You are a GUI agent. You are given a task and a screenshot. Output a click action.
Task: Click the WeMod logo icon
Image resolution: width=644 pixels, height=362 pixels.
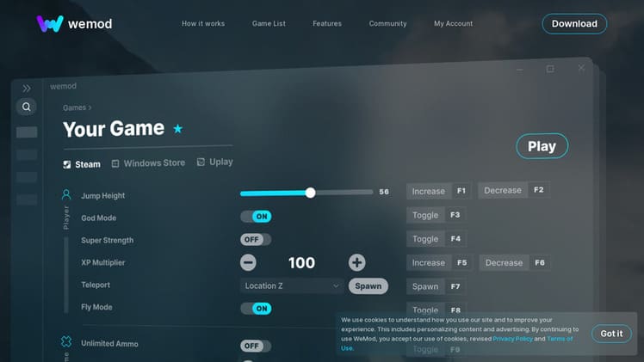coord(49,23)
